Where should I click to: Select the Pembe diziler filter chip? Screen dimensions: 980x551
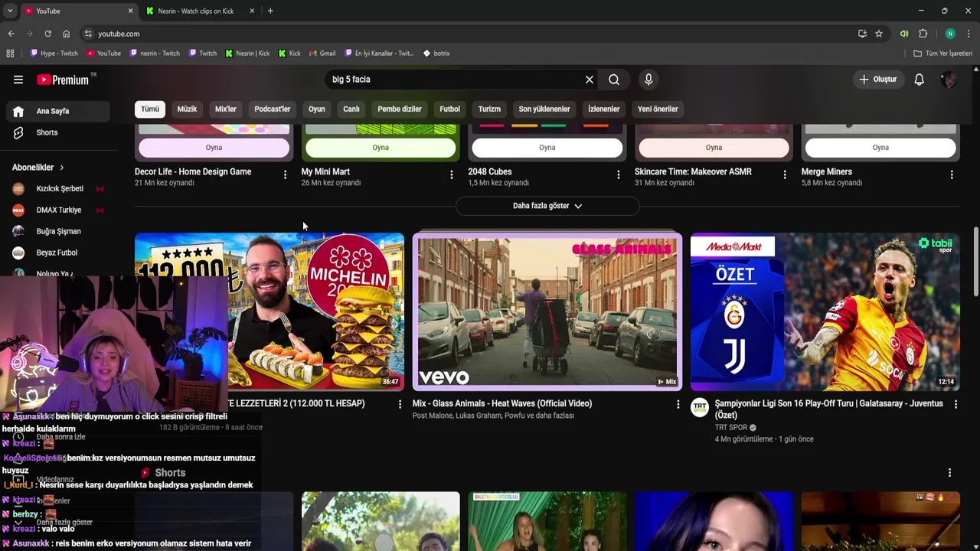(x=400, y=109)
